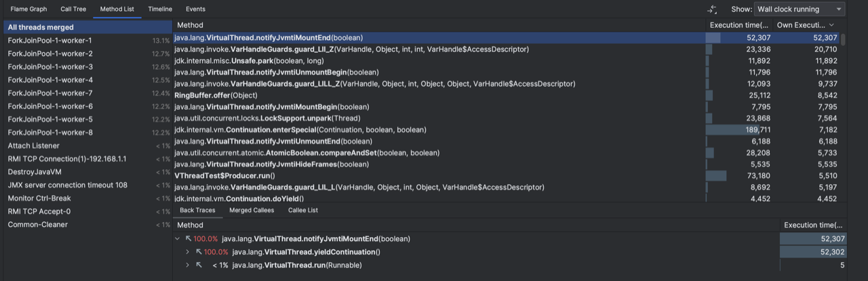The height and width of the screenshot is (281, 868).
Task: Open the Call Tree tab
Action: click(73, 9)
